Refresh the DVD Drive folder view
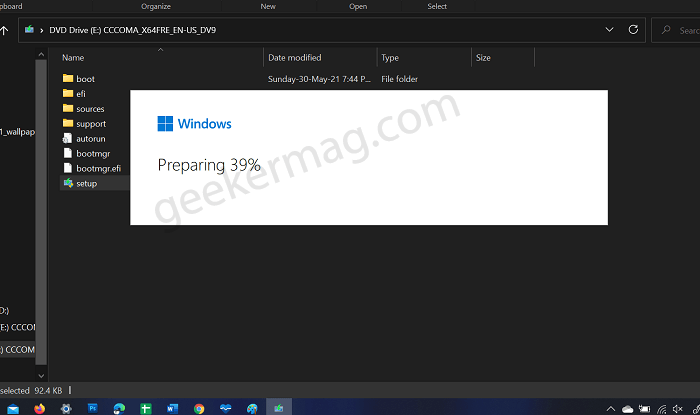The height and width of the screenshot is (415, 700). [633, 29]
